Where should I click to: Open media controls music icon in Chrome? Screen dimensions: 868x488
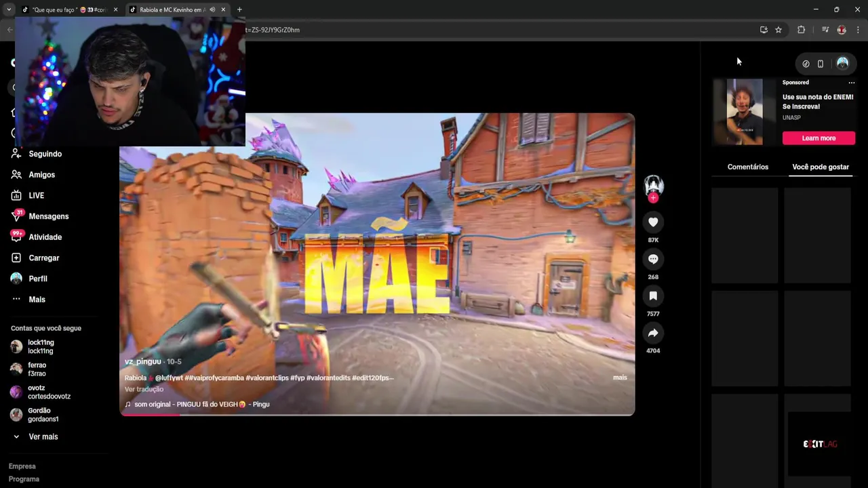pyautogui.click(x=825, y=30)
